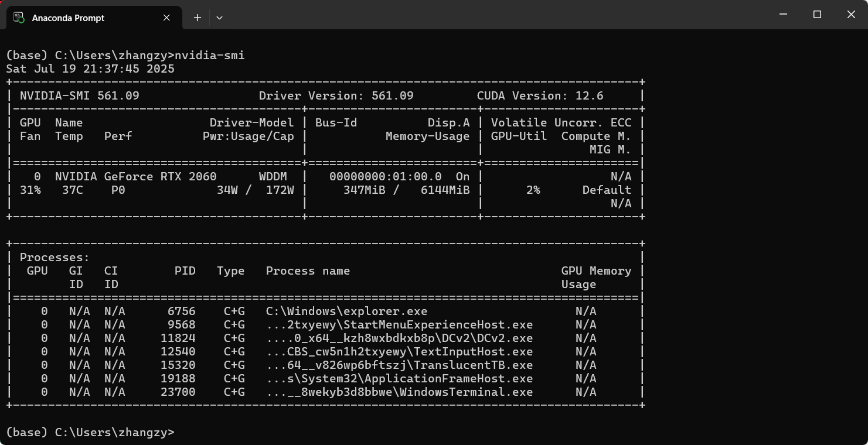
Task: Click PID 12540
Action: click(x=178, y=351)
